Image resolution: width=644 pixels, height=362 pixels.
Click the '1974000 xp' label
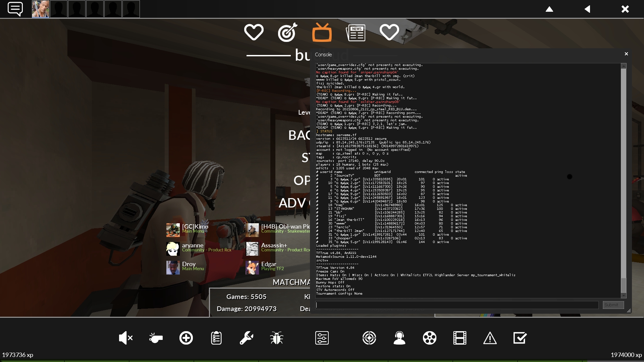tap(626, 355)
